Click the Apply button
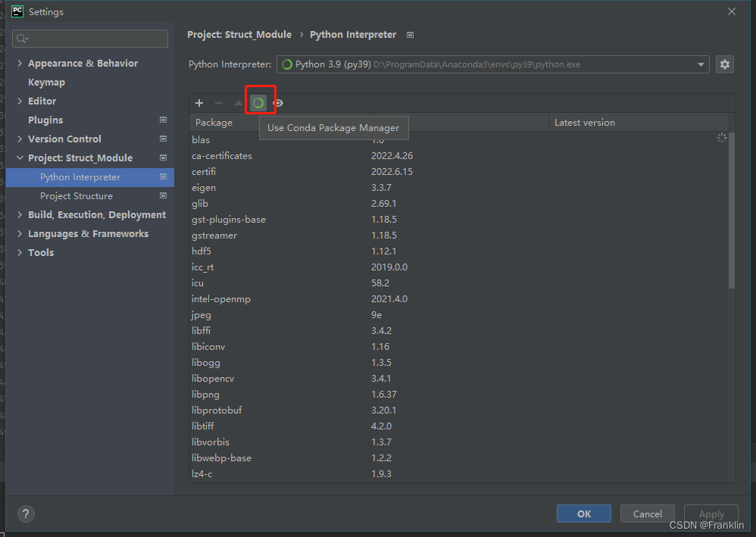Screen dimensions: 756x537 click(711, 514)
